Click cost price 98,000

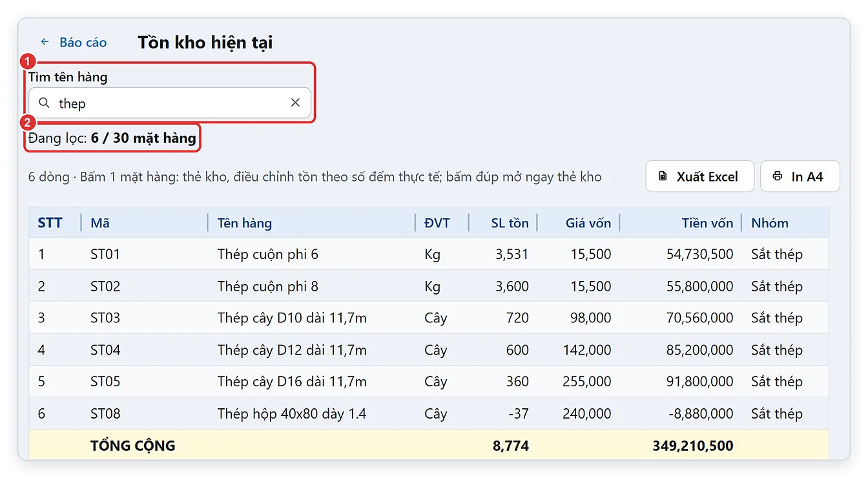point(590,318)
